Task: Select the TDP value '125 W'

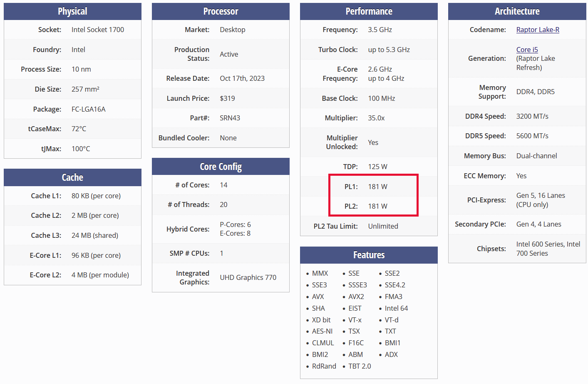Action: coord(377,167)
